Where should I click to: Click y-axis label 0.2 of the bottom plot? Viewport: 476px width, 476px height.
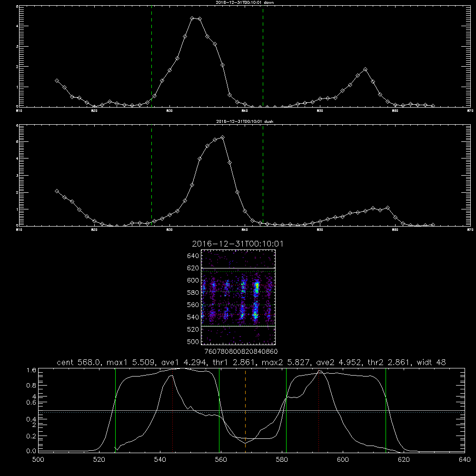coord(31,436)
